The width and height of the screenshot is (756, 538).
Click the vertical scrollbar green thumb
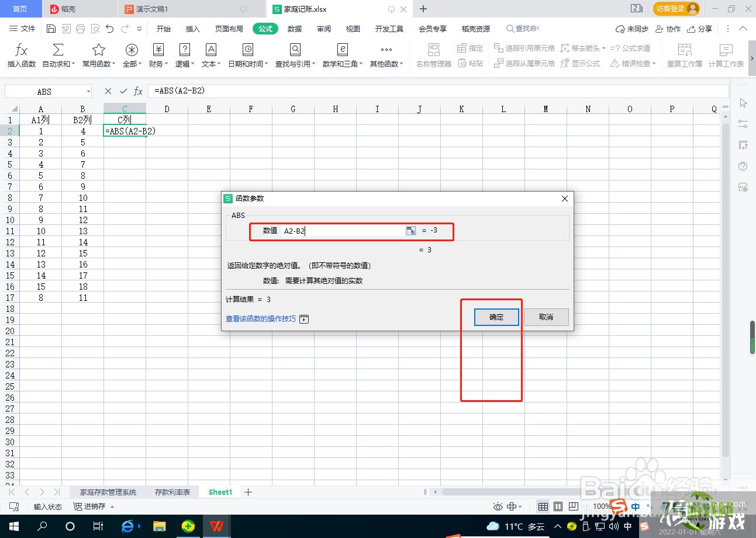click(752, 337)
